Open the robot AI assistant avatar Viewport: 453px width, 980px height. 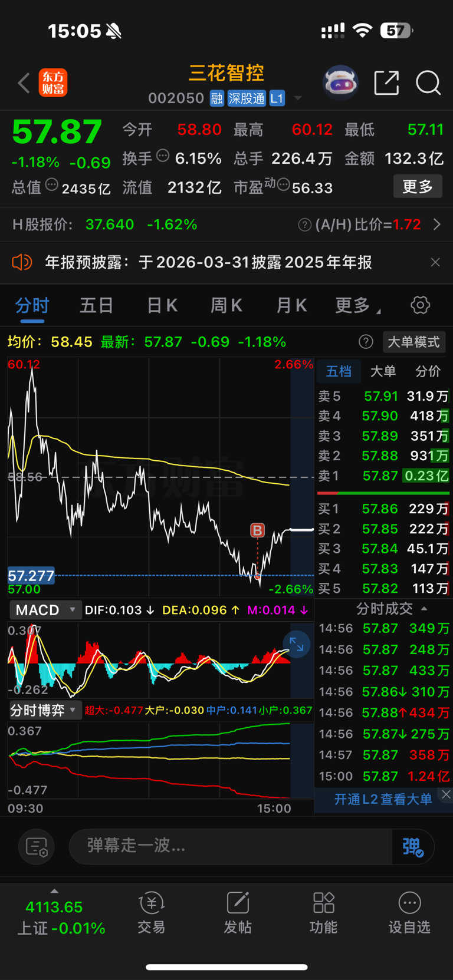340,83
